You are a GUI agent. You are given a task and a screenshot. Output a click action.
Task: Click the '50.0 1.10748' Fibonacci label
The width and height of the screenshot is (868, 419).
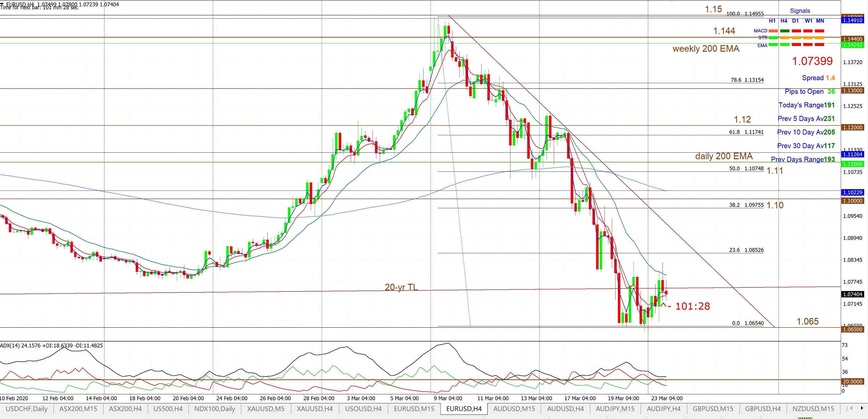(x=746, y=168)
